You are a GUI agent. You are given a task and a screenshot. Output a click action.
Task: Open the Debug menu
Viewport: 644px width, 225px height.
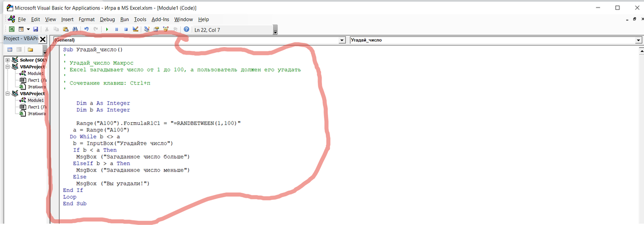point(107,19)
